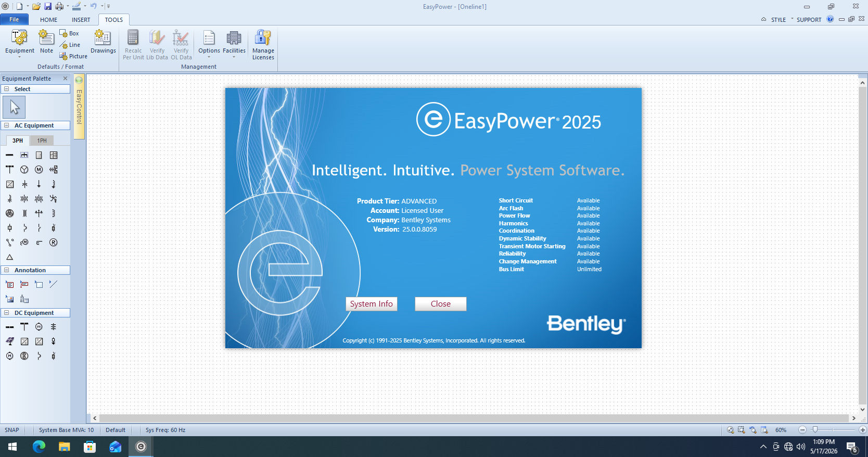This screenshot has width=868, height=457.
Task: Open the customize quick access toolbar dropdown
Action: (x=108, y=7)
